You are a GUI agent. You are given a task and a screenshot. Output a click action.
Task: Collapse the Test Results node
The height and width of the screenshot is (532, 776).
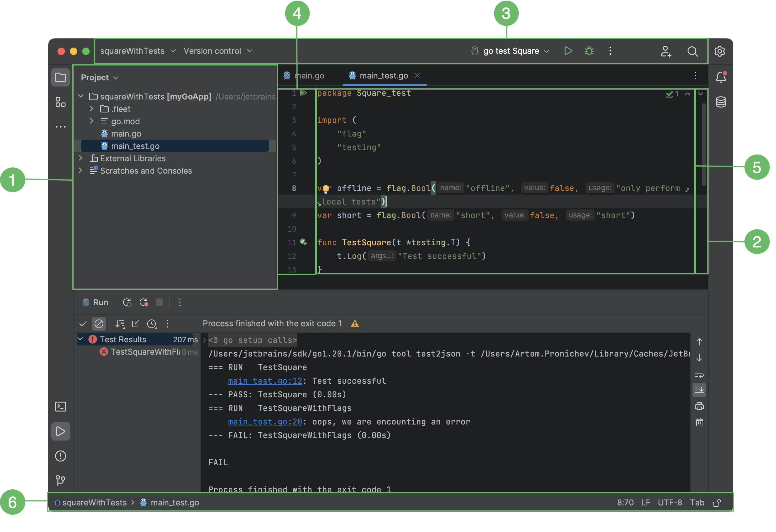click(x=80, y=339)
